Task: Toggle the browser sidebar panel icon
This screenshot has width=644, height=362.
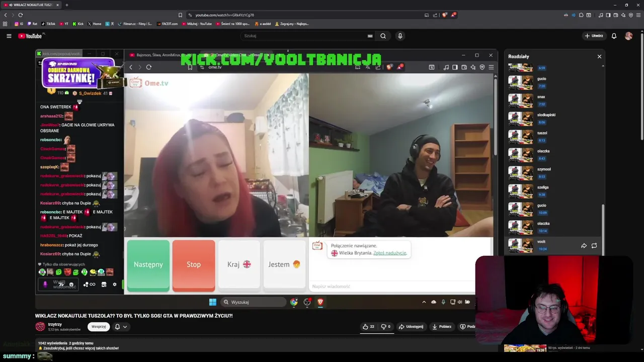Action: coord(608,15)
